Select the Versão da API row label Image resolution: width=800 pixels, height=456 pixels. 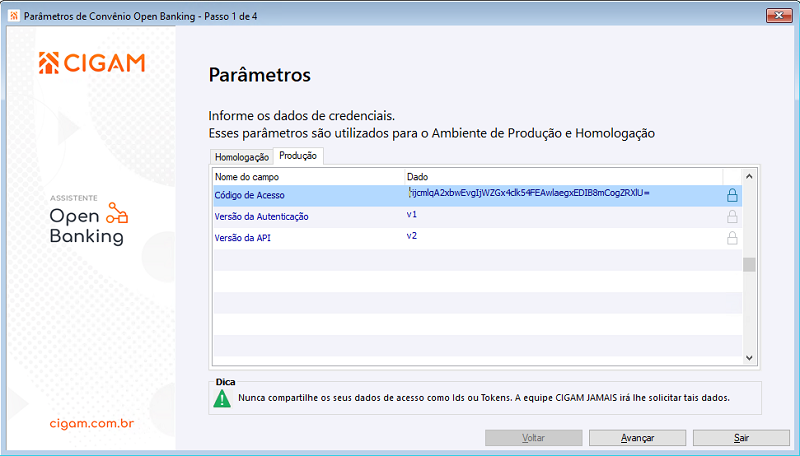point(242,238)
